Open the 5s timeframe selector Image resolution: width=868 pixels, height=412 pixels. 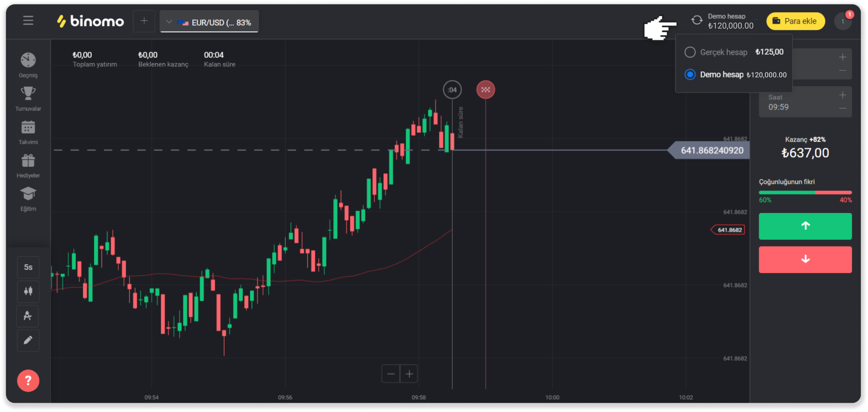[28, 267]
